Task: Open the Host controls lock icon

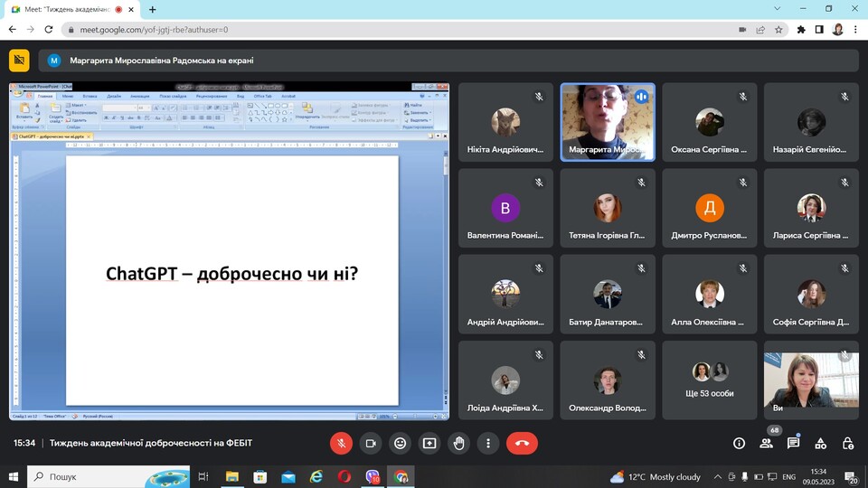Action: point(848,443)
